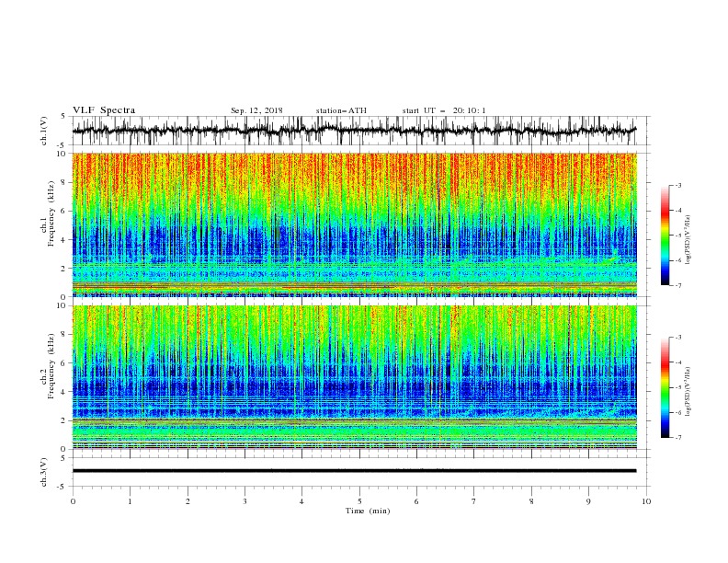This screenshot has width=728, height=563.
Task: Click the "6" kHz tick of ch.2 spectrogram
Action: 65,363
